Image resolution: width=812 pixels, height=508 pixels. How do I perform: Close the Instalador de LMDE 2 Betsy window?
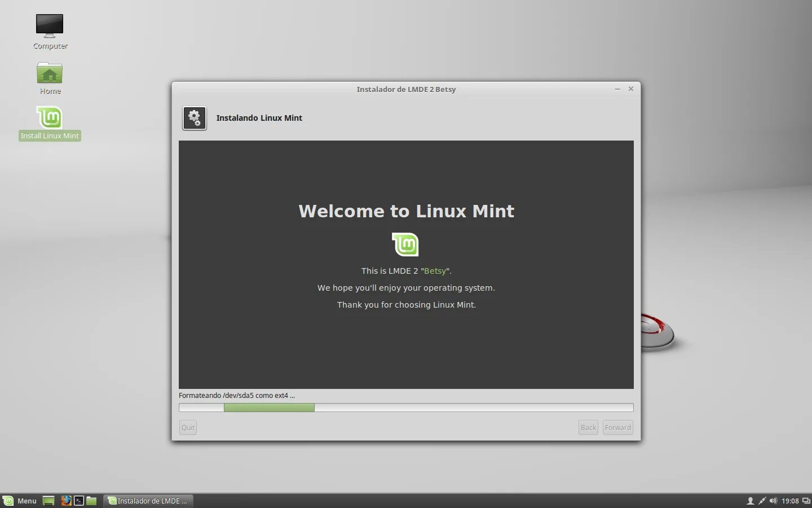[x=631, y=89]
